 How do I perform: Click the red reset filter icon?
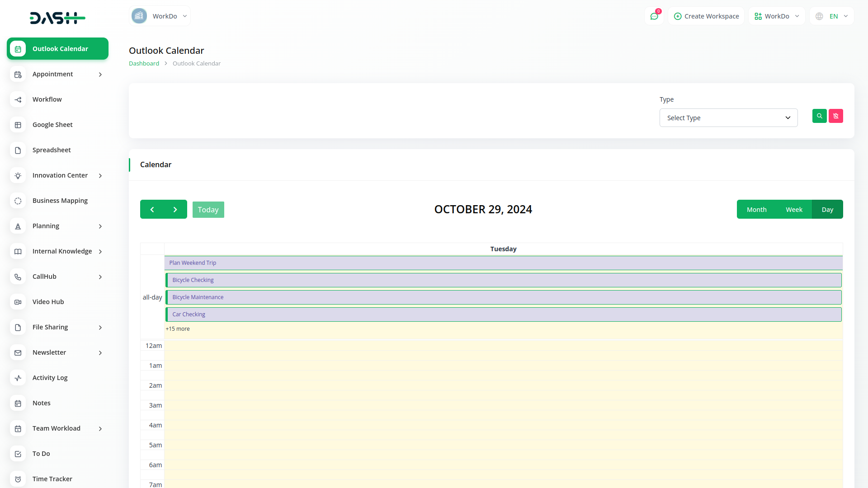coord(835,116)
